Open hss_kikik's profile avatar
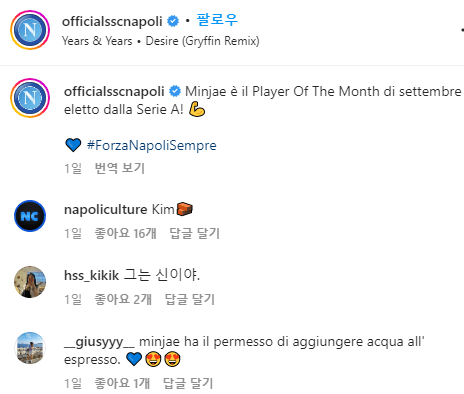The image size is (464, 394). coord(30,282)
